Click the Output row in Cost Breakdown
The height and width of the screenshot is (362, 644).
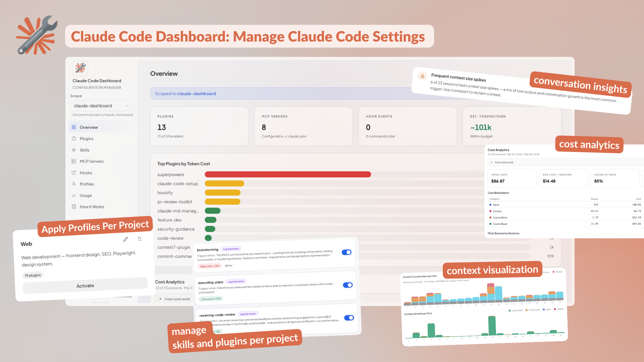(x=565, y=211)
